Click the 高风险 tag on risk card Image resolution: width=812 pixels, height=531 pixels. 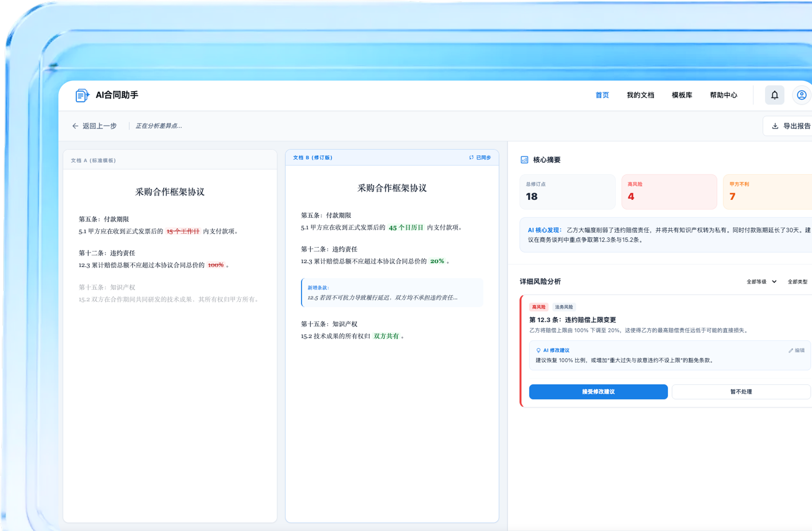(x=538, y=307)
